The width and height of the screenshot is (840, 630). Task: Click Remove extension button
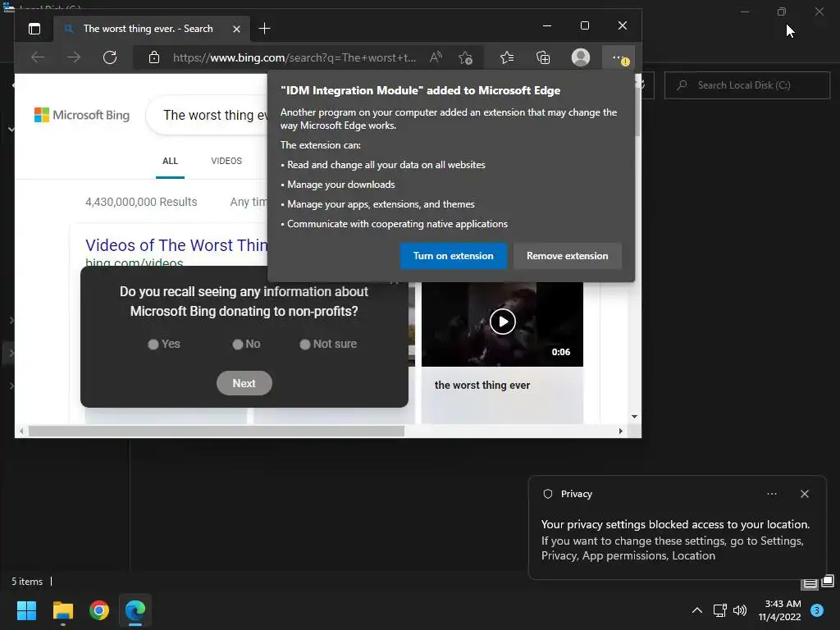[568, 256]
